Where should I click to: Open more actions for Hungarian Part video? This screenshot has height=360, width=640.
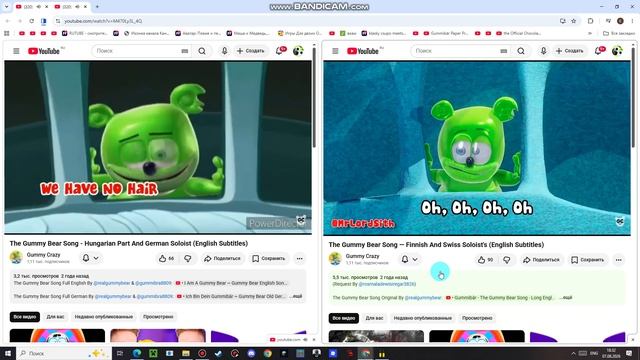300,258
